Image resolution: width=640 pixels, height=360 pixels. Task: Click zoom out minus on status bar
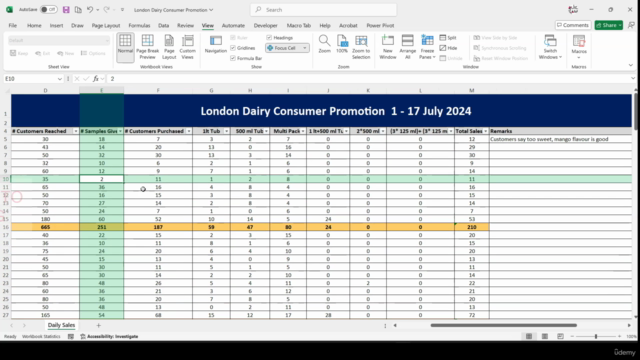572,336
